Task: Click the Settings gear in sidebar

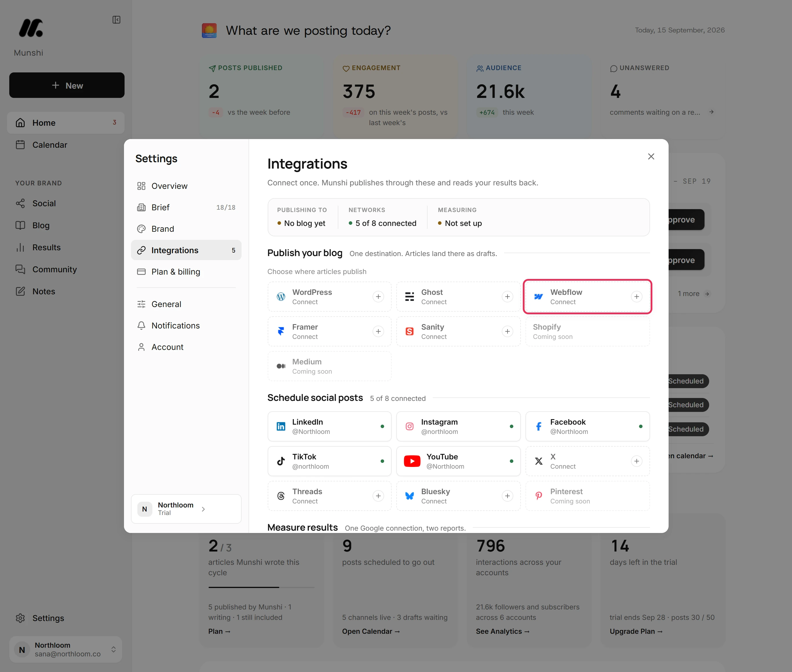Action: (20, 618)
